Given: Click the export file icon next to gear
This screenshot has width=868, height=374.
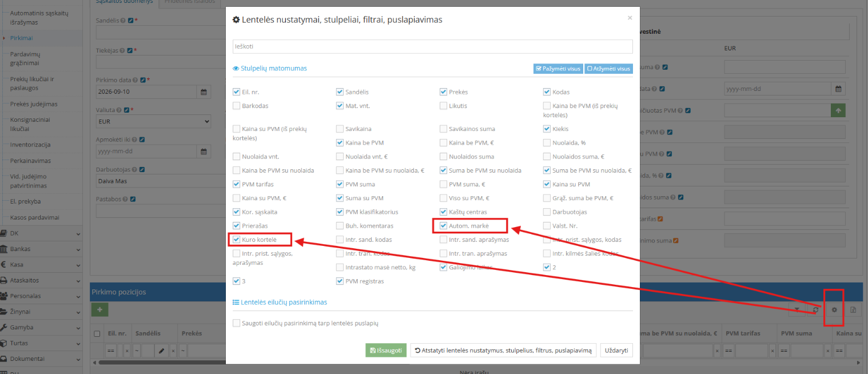Looking at the screenshot, I should [853, 309].
